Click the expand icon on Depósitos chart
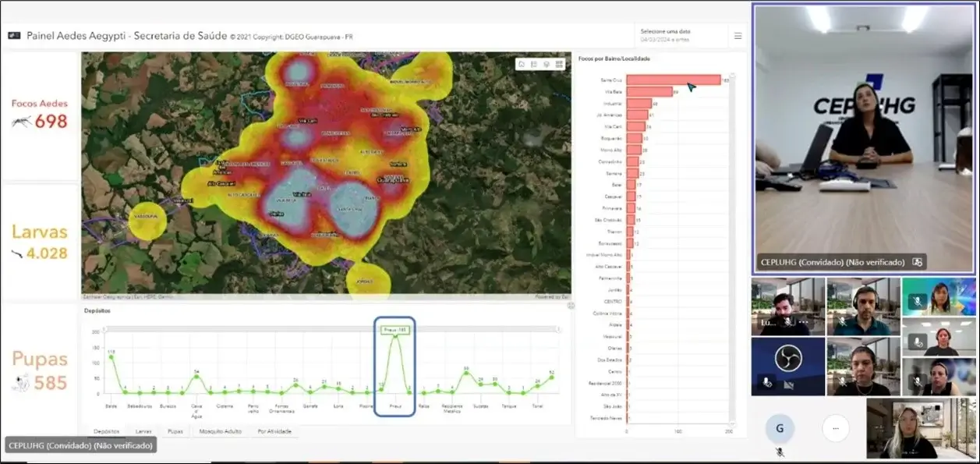The image size is (980, 464). [571, 306]
